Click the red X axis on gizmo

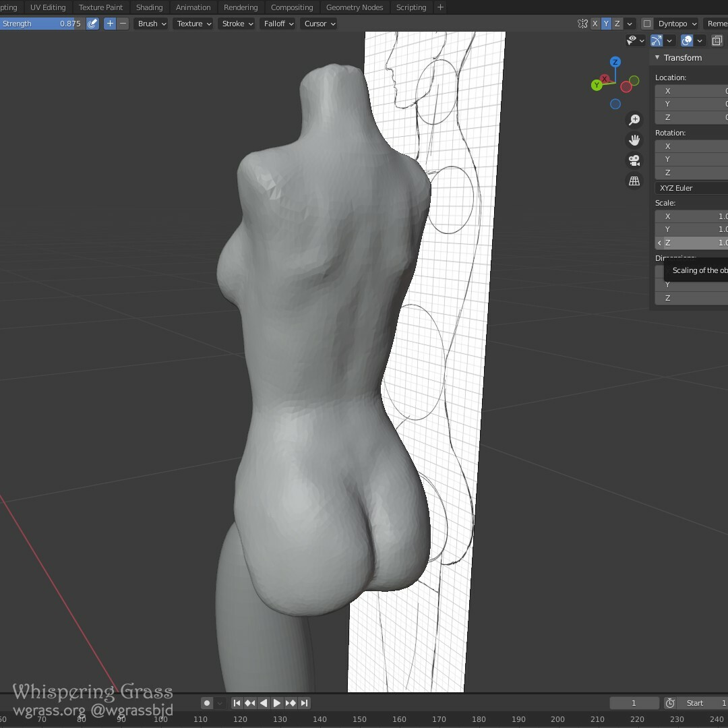click(x=605, y=78)
